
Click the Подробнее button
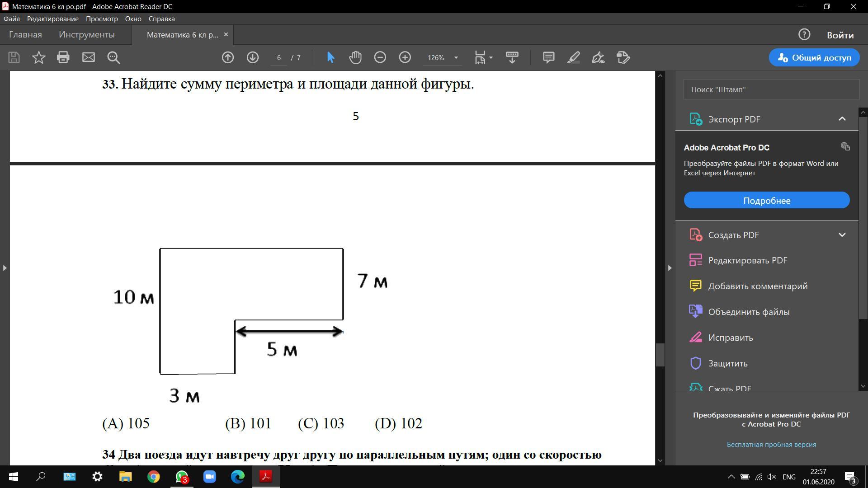click(767, 200)
